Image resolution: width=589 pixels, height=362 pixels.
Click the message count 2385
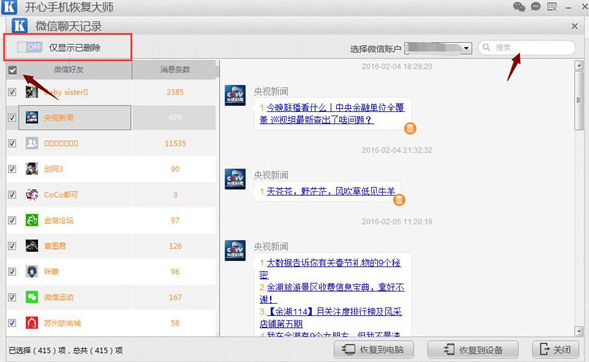[x=175, y=92]
